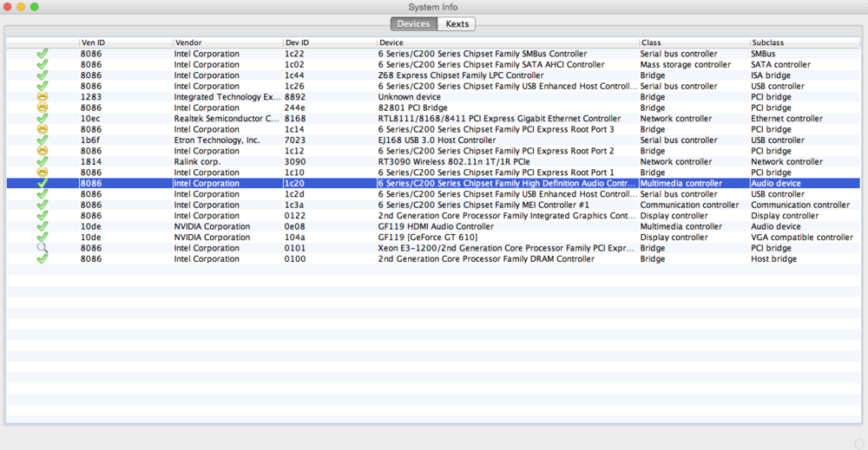Click green checkmark for SMBus Controller row
This screenshot has width=868, height=450.
(x=42, y=54)
